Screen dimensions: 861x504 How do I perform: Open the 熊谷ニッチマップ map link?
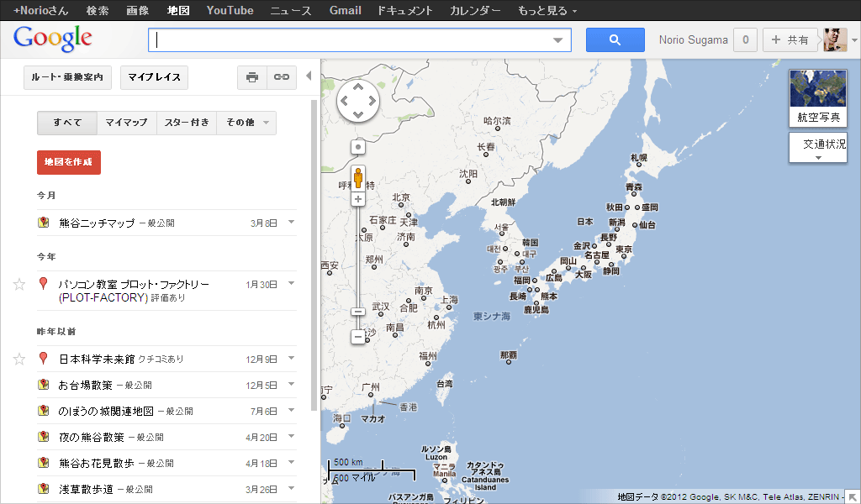[97, 223]
